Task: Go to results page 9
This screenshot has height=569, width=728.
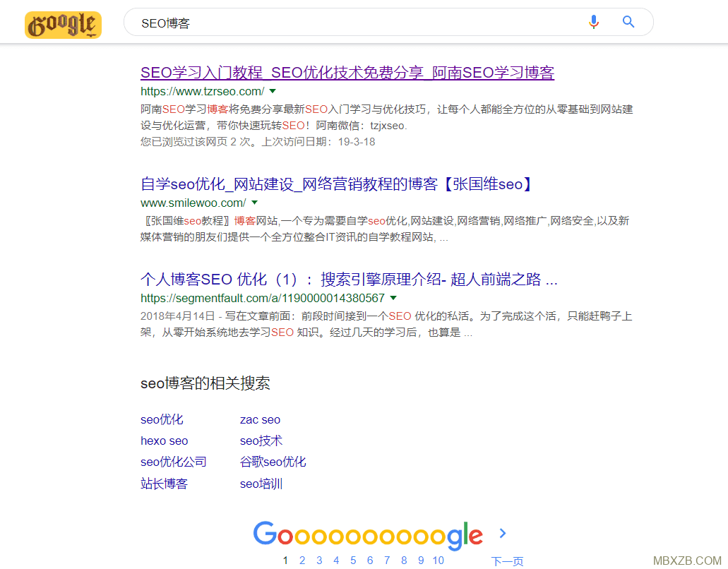Action: (421, 561)
